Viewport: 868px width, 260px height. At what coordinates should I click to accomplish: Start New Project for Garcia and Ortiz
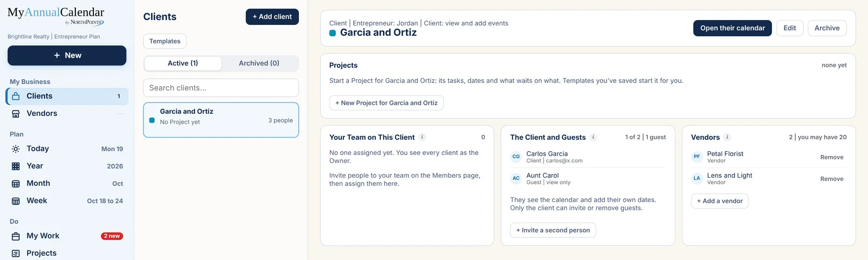point(386,103)
